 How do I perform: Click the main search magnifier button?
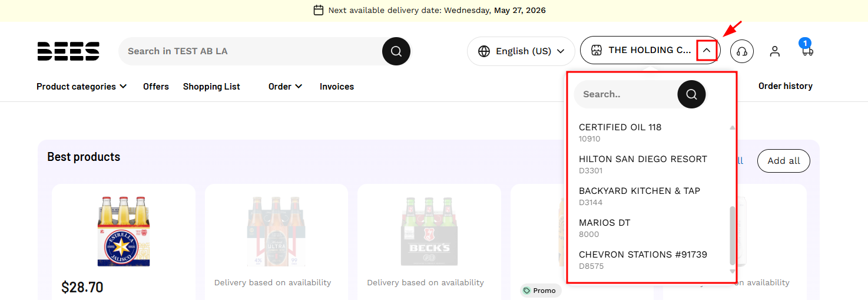point(396,51)
